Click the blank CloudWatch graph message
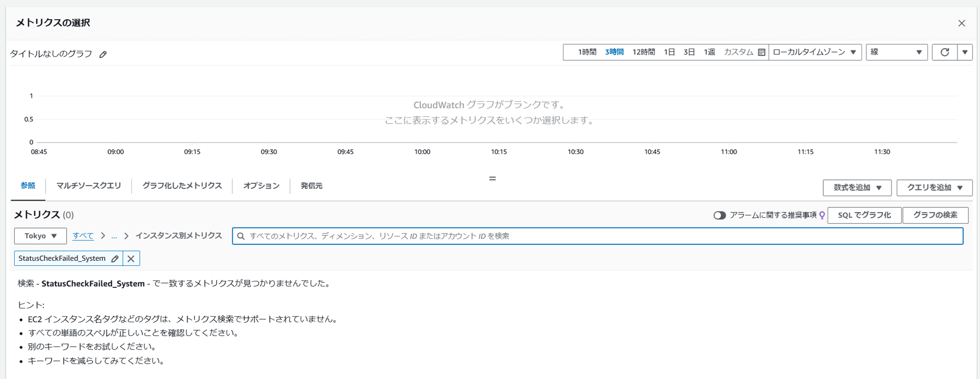 [489, 112]
